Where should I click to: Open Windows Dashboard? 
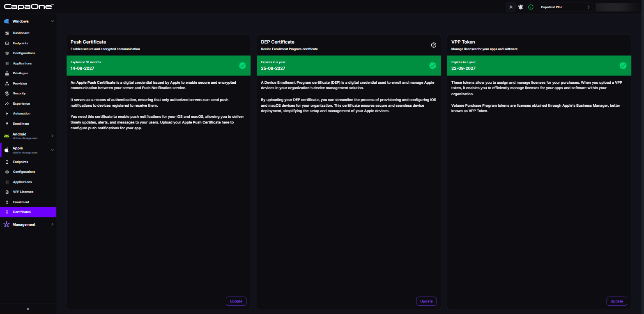(28, 33)
